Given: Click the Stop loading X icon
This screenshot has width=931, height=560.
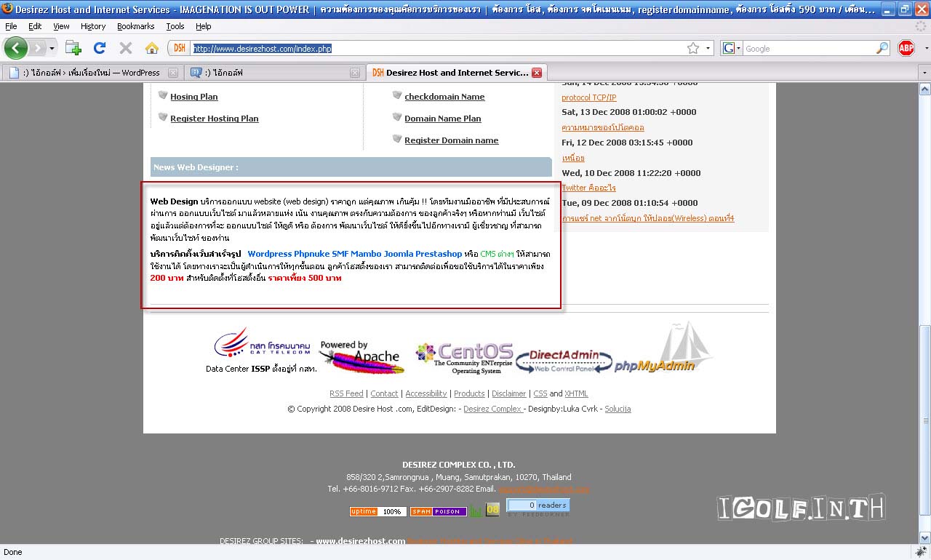Looking at the screenshot, I should pos(126,48).
